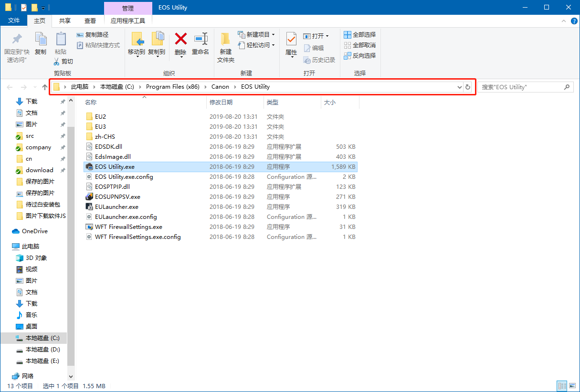Click the Paste icon in the ribbon

[x=61, y=39]
